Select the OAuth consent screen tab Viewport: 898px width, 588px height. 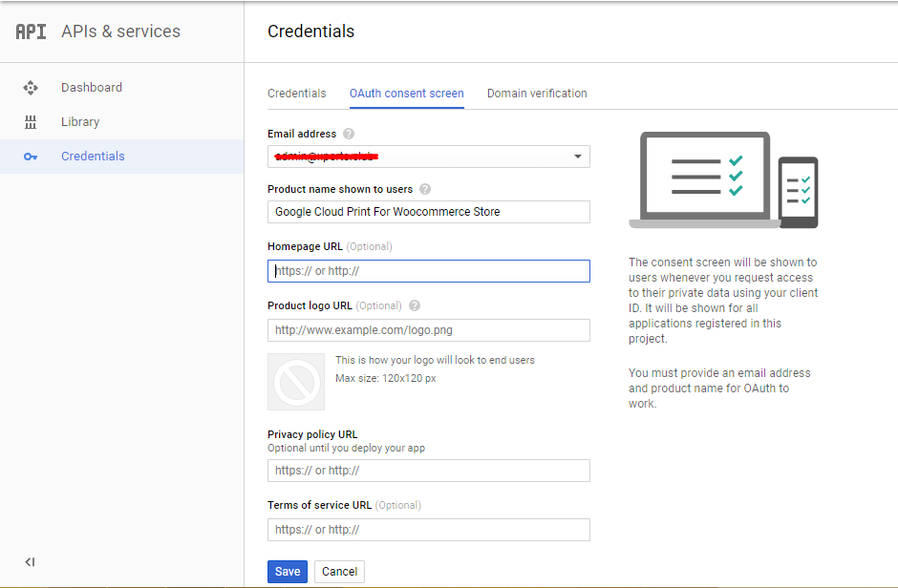tap(407, 94)
